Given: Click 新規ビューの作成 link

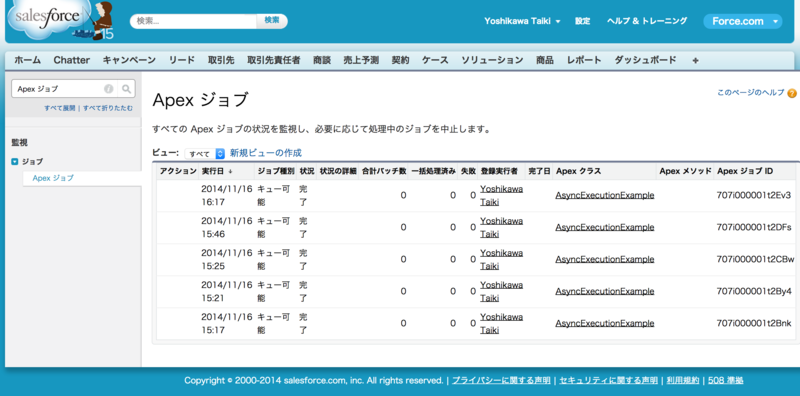Looking at the screenshot, I should pos(266,153).
